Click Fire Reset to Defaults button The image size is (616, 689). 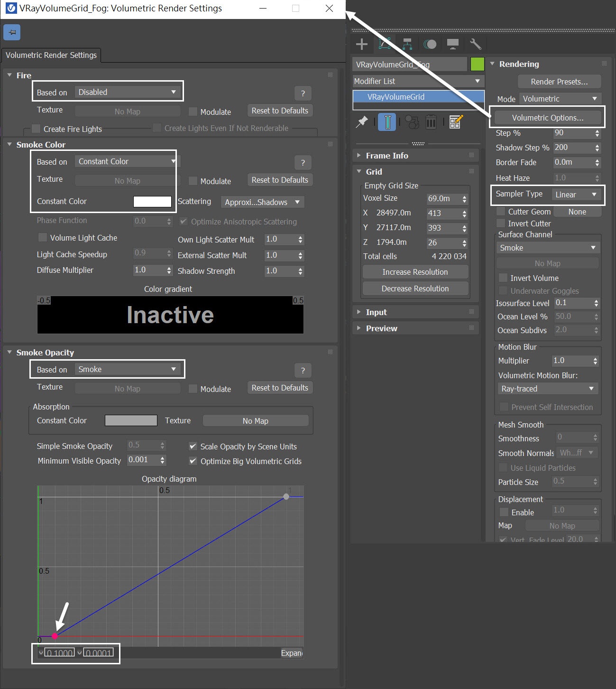pyautogui.click(x=280, y=111)
